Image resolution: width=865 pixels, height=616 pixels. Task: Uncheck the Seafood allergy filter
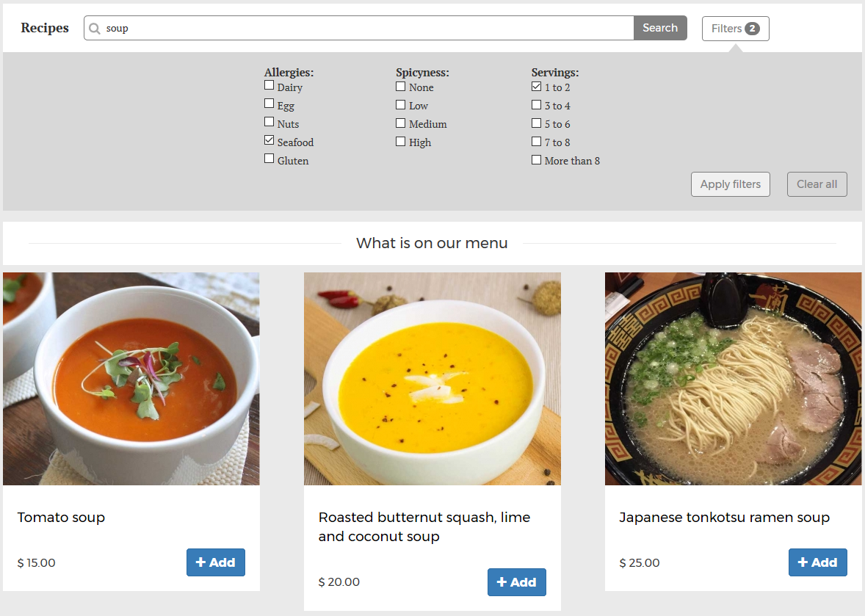(x=269, y=140)
